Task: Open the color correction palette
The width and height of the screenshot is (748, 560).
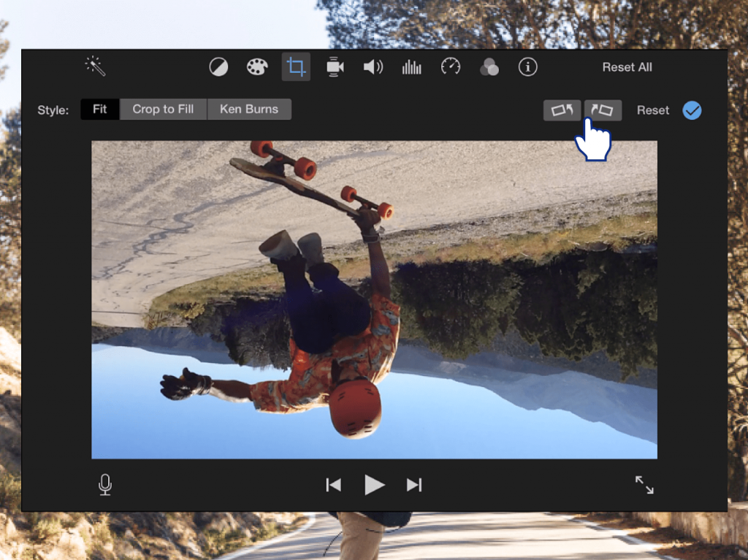Action: tap(257, 67)
